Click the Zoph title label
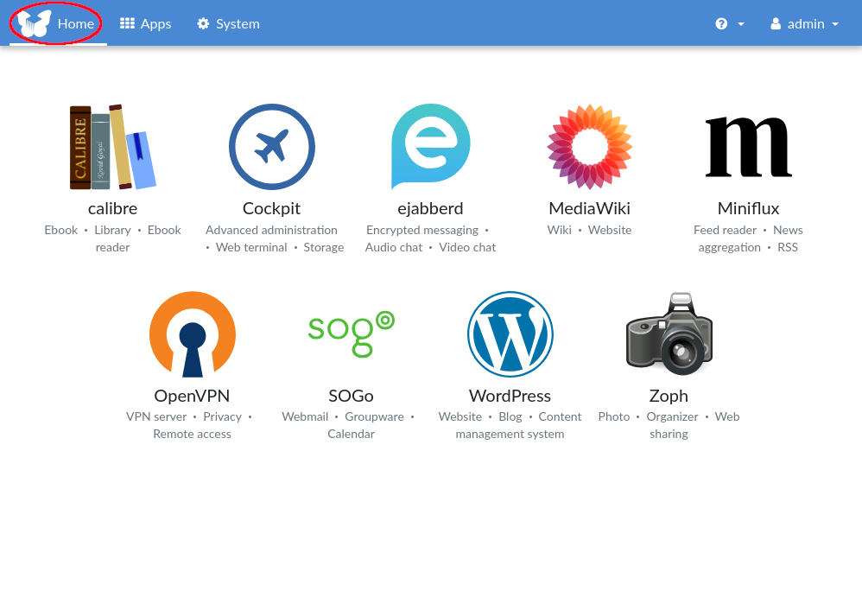Screen dimensions: 862x616 pyautogui.click(x=669, y=396)
